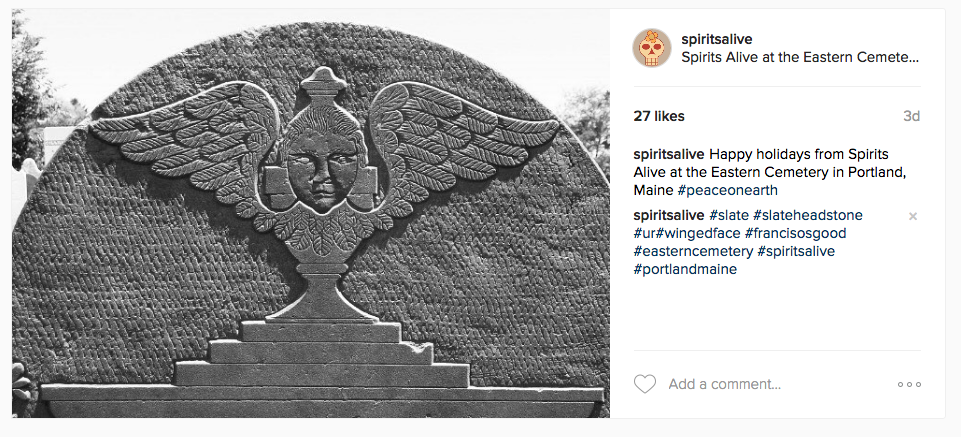The width and height of the screenshot is (961, 437).
Task: Open the #easterncemetery hashtag
Action: coord(693,251)
